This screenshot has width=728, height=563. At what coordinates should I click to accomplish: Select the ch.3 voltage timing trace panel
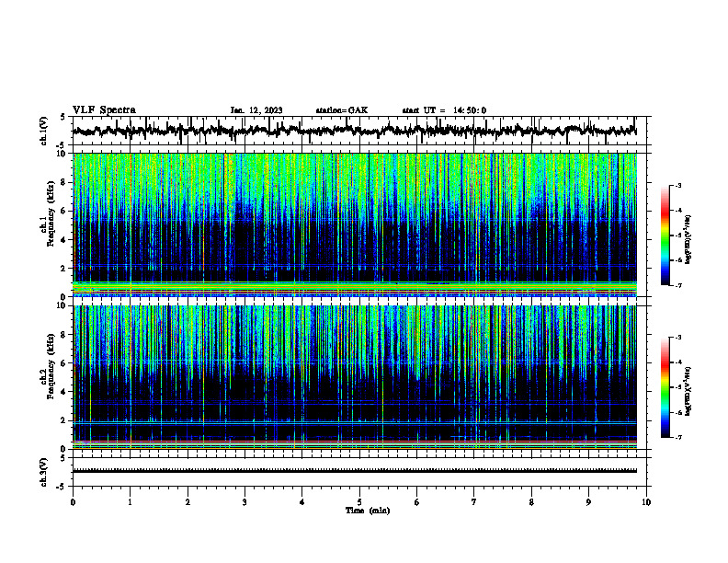point(359,472)
